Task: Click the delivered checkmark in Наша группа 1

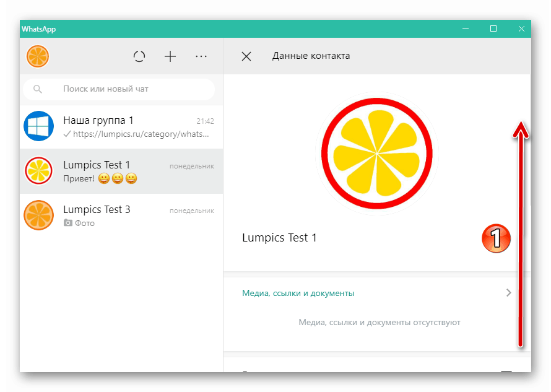Action: 66,134
